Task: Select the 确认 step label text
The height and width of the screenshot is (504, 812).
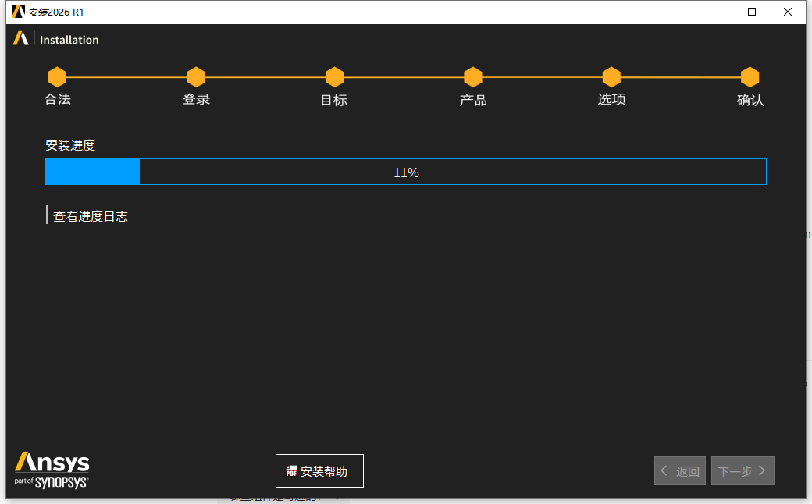Action: click(750, 100)
